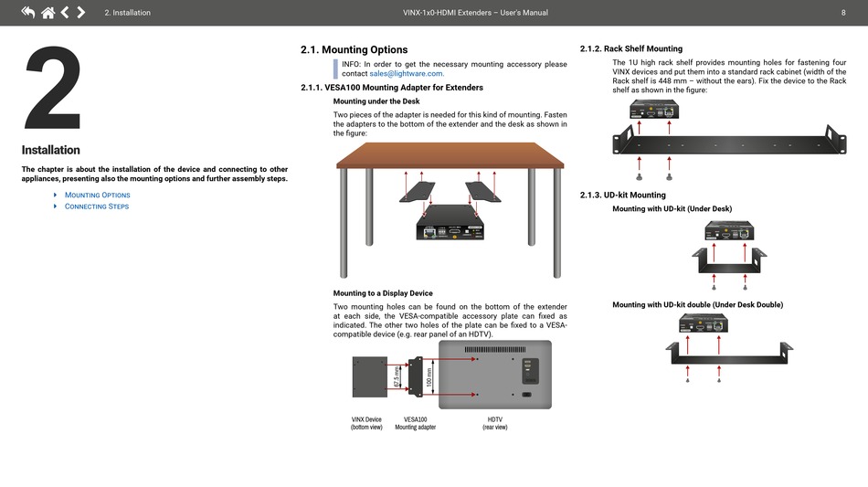Screen dimensions: 868x487
Task: Go to the home page icon
Action: tap(48, 12)
